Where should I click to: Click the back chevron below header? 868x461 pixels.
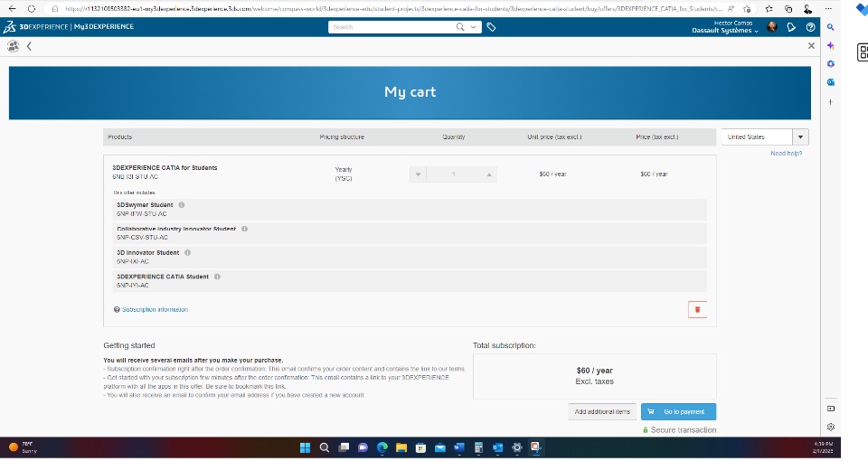click(x=29, y=46)
